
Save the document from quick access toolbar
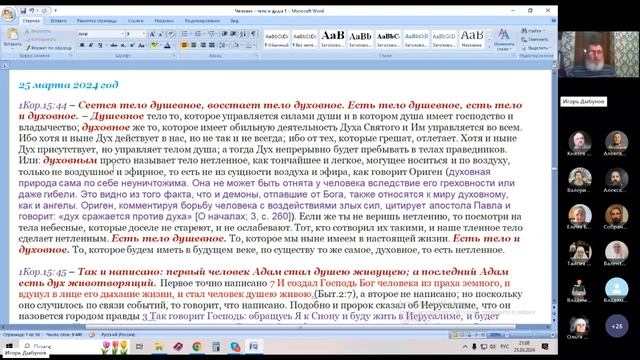(x=23, y=11)
